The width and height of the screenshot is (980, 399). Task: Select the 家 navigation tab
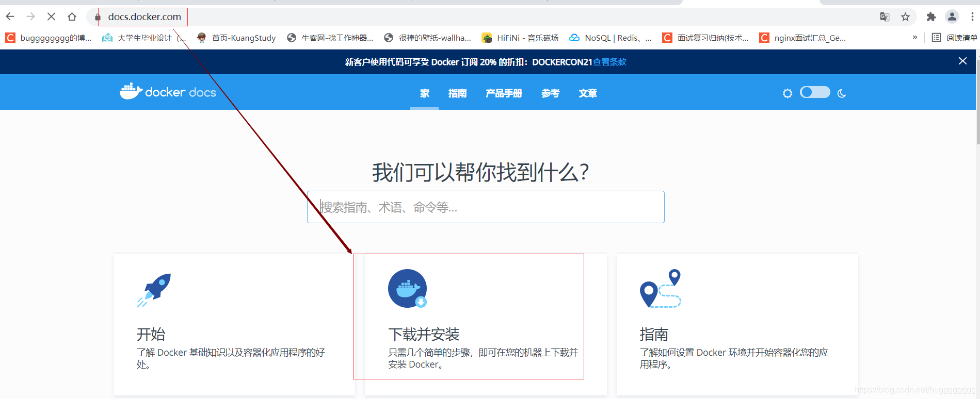pos(424,93)
